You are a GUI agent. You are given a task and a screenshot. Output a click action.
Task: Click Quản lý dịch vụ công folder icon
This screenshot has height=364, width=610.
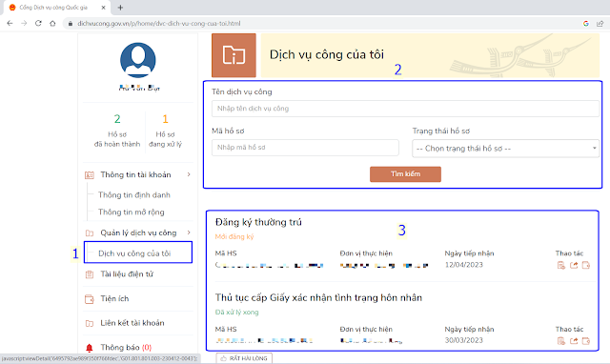coord(90,233)
